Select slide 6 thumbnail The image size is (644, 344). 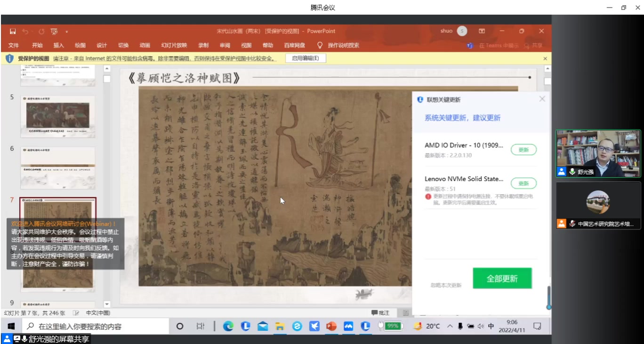click(x=58, y=168)
